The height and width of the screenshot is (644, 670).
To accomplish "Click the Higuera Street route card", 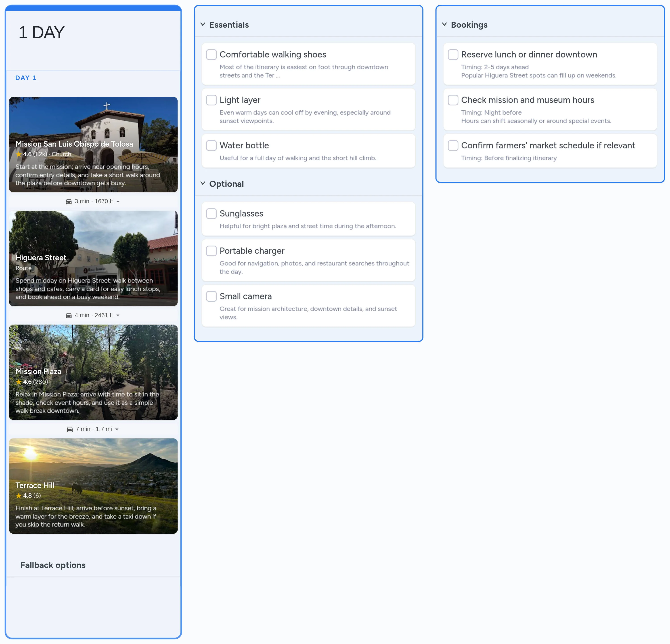I will point(93,259).
